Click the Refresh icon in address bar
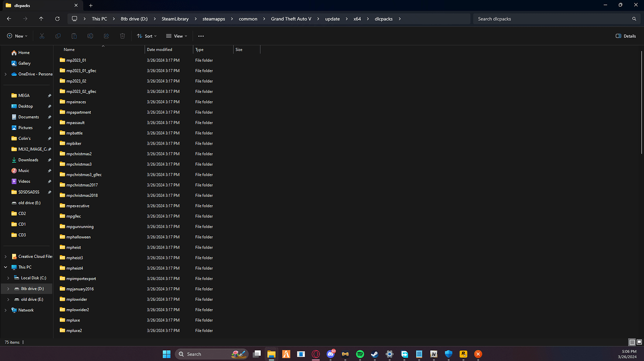The width and height of the screenshot is (644, 361). pos(57,19)
